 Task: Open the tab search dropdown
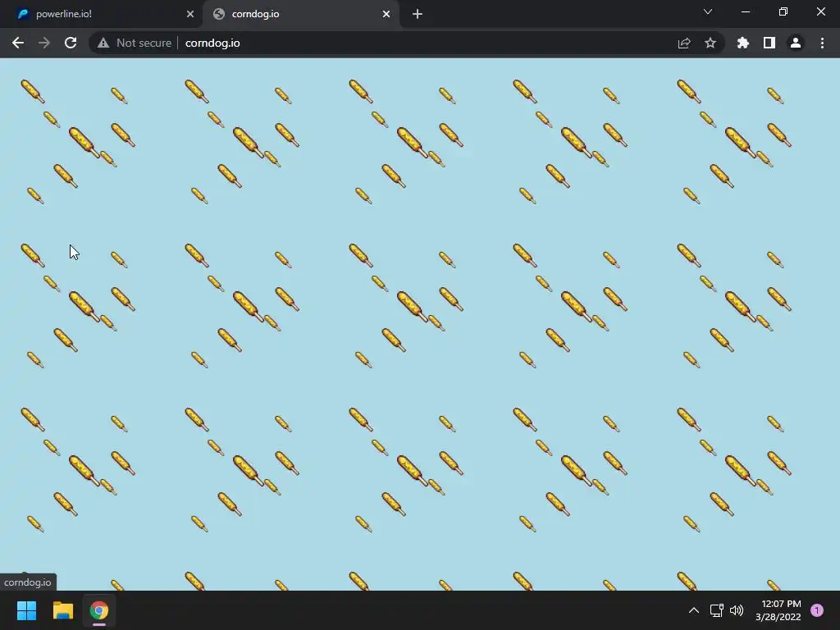click(708, 11)
